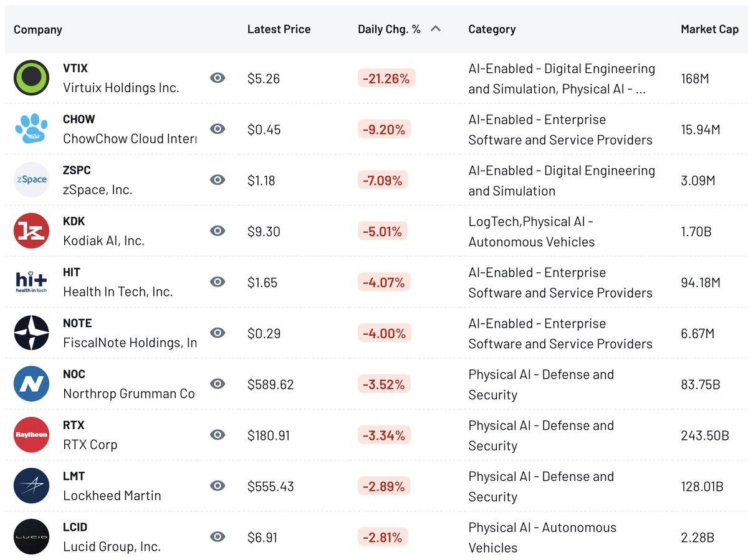
Task: Select the FiscalNote Holdings star logo
Action: 31,333
